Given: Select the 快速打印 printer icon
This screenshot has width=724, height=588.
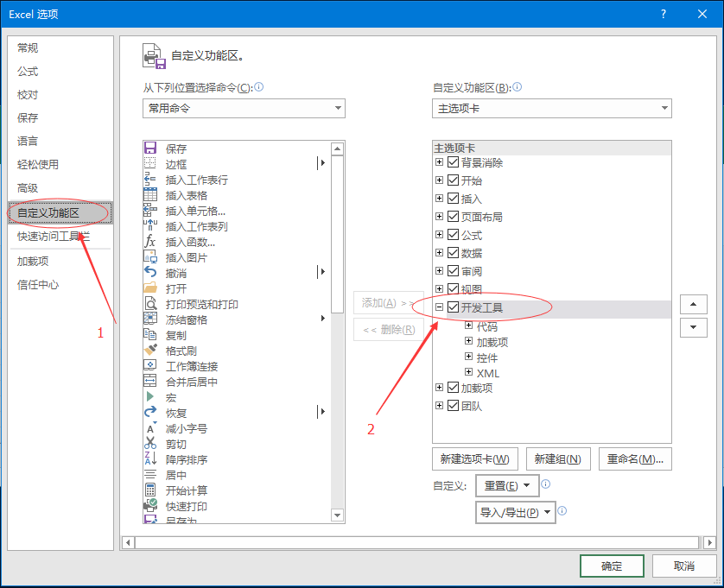Looking at the screenshot, I should click(150, 505).
